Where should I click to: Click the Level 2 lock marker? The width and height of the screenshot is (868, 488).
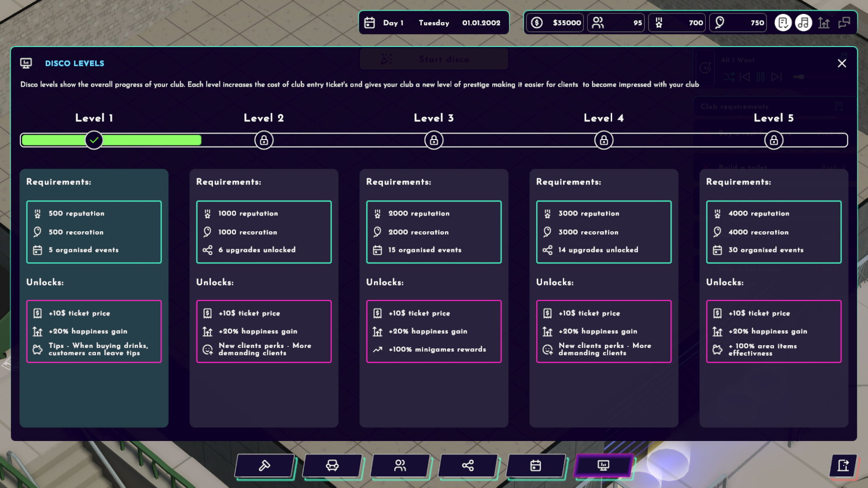(264, 140)
